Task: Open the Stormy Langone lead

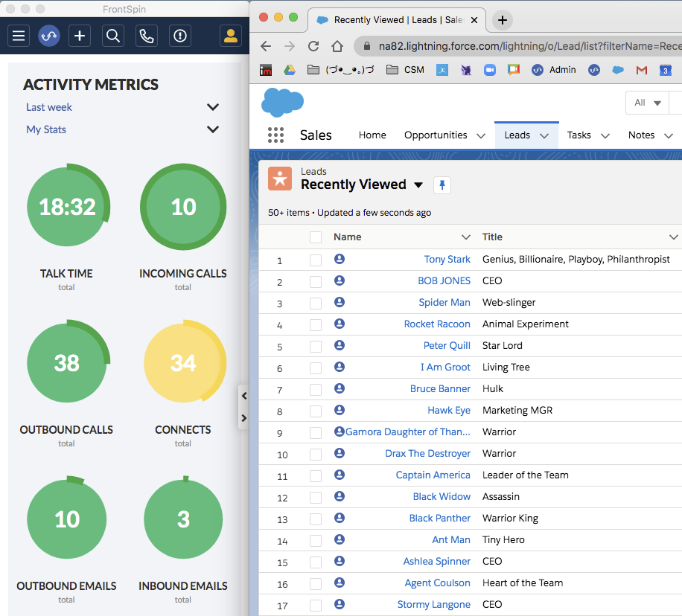Action: coord(433,605)
